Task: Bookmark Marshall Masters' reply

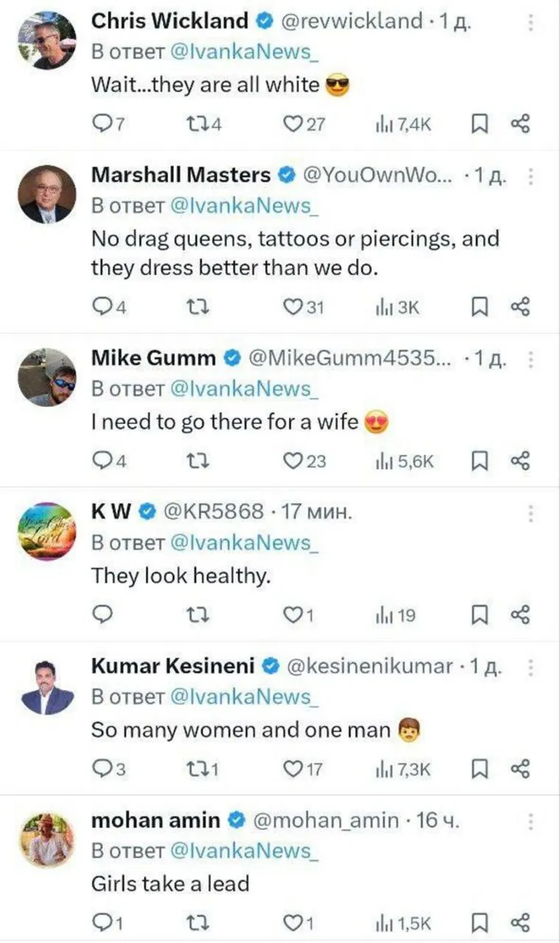Action: 479,307
